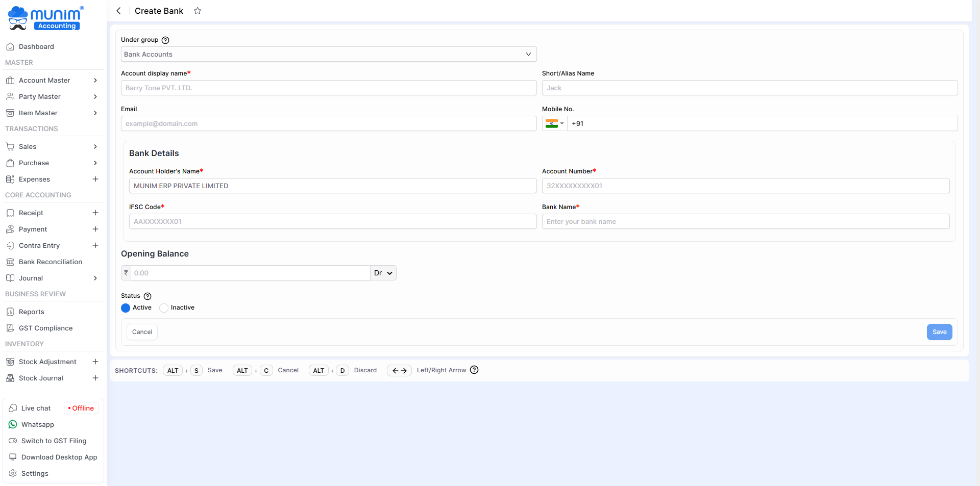Open Bank Reconciliation in the sidebar
The width and height of the screenshot is (980, 486).
50,262
